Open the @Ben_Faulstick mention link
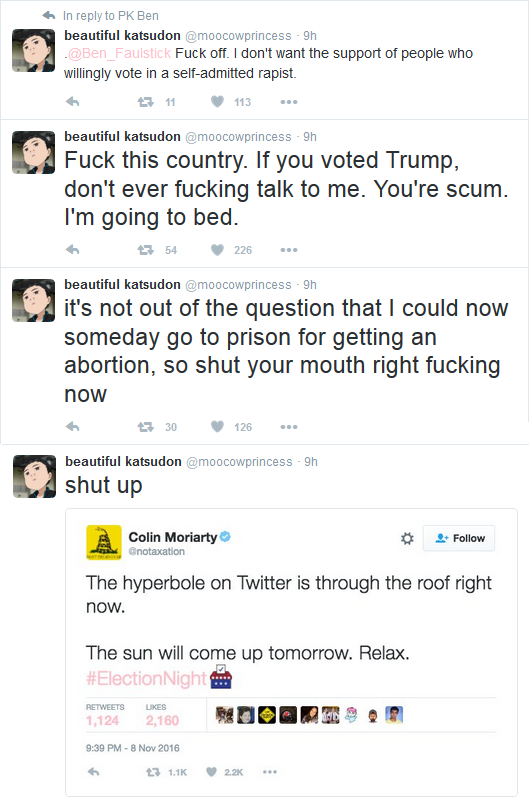The width and height of the screenshot is (529, 807). click(x=119, y=54)
